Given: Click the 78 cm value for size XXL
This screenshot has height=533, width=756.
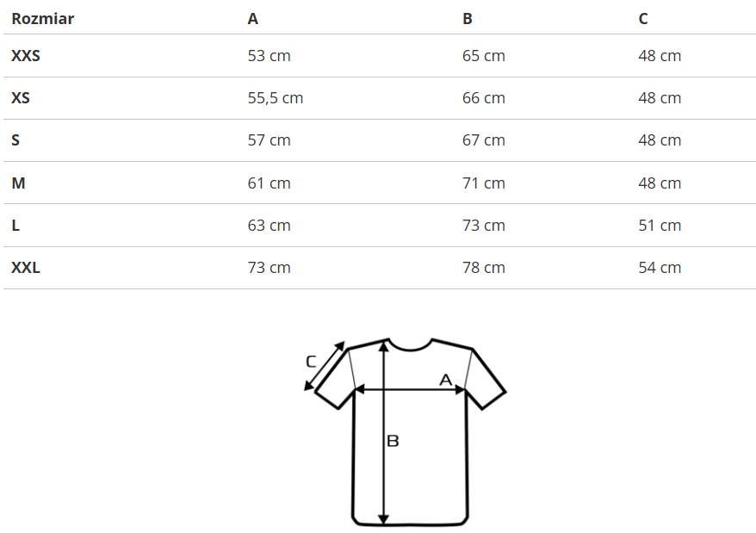Looking at the screenshot, I should pyautogui.click(x=484, y=268).
